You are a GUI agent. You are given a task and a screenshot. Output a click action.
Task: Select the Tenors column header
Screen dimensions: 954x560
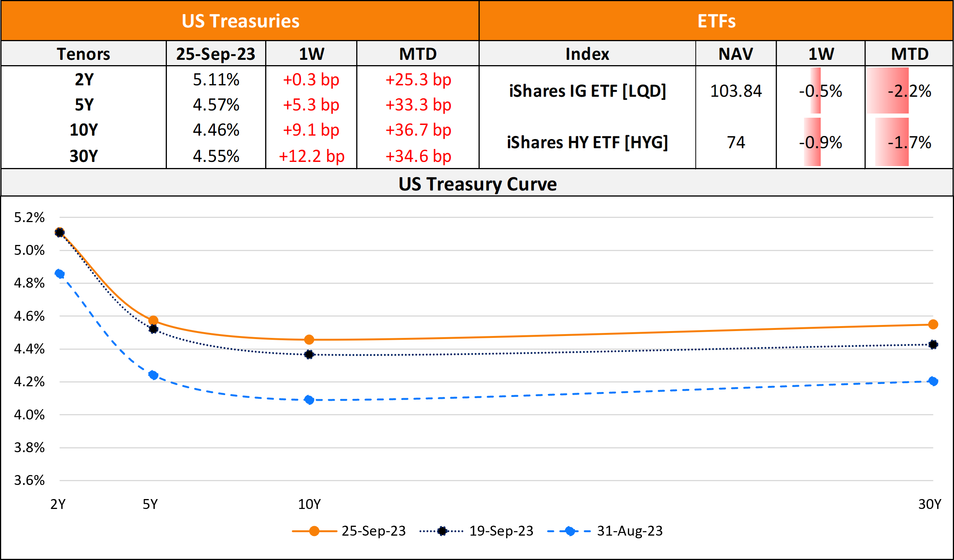click(83, 54)
